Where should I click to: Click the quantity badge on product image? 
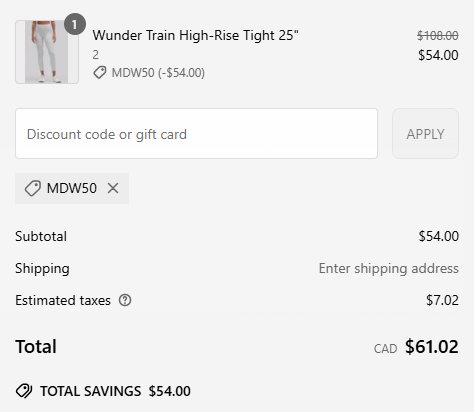(x=75, y=24)
